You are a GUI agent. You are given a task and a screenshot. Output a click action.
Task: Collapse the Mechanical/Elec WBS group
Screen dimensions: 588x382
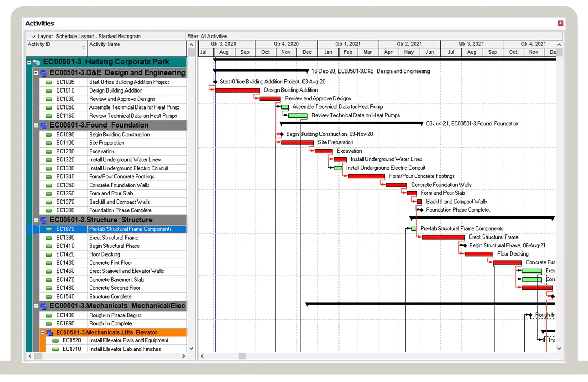tap(36, 306)
